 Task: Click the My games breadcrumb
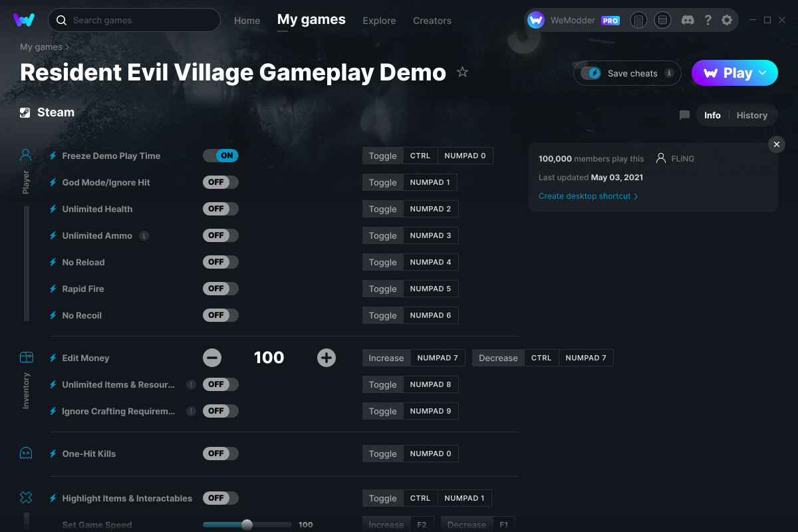pos(41,47)
